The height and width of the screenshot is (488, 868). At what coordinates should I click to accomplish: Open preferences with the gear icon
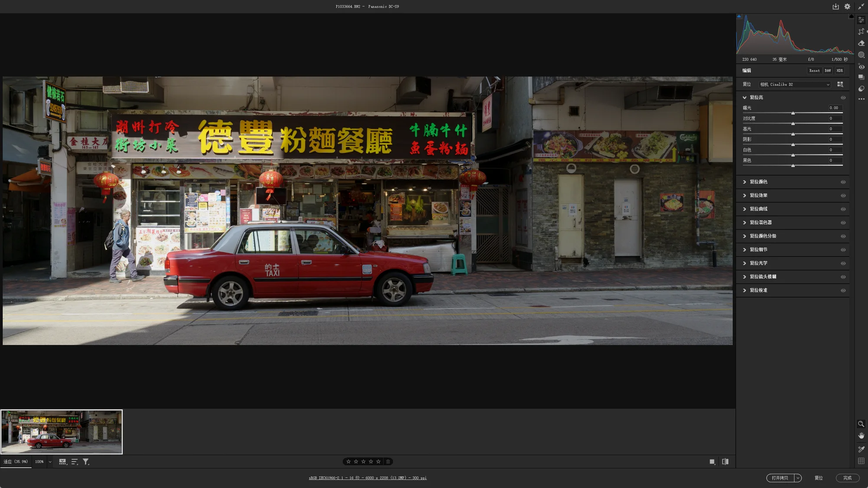click(x=847, y=7)
